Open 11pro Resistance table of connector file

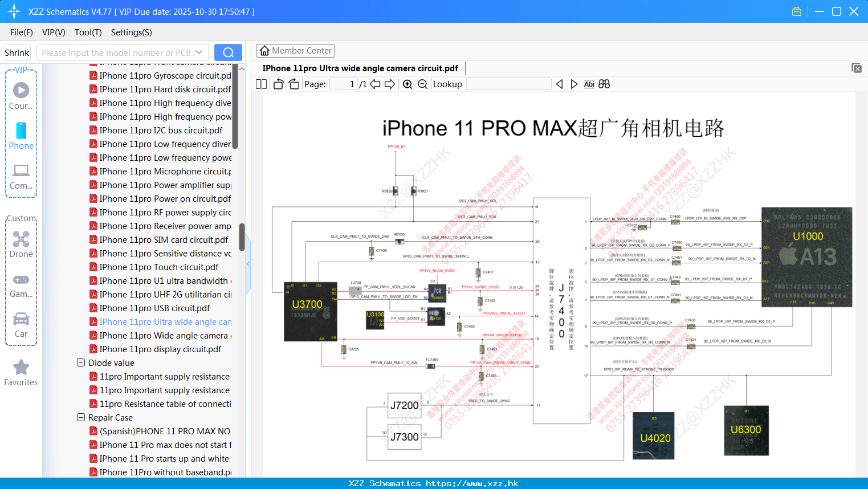(161, 404)
